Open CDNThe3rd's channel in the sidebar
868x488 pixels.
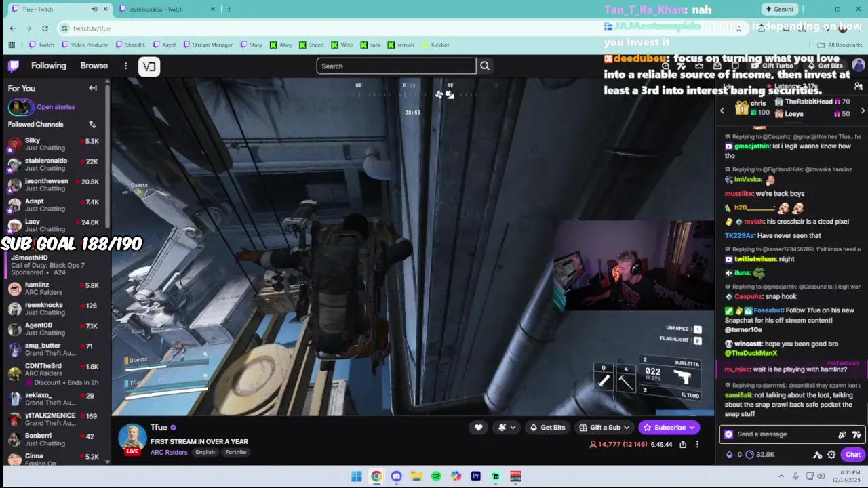[54, 374]
